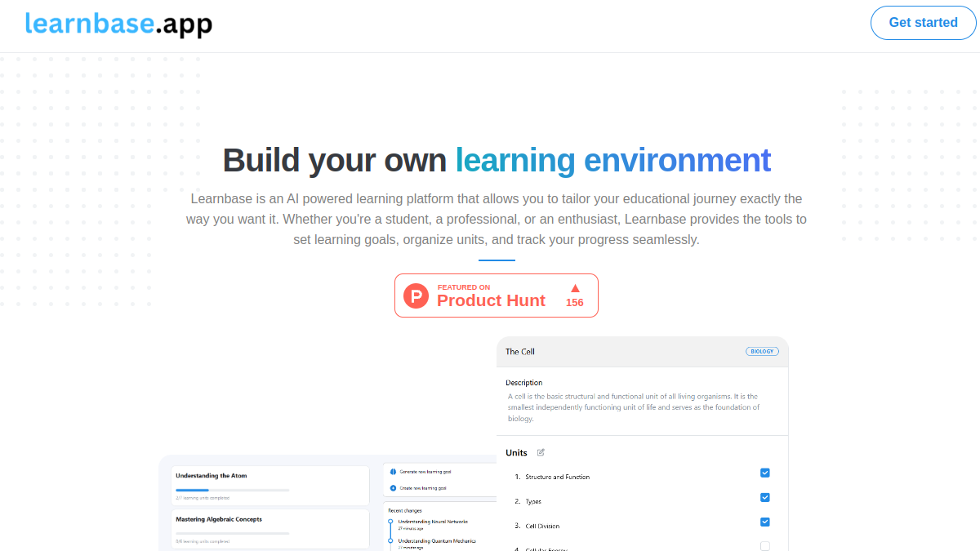
Task: Open the Mastering Algebraic Concepts goal card
Action: (269, 529)
